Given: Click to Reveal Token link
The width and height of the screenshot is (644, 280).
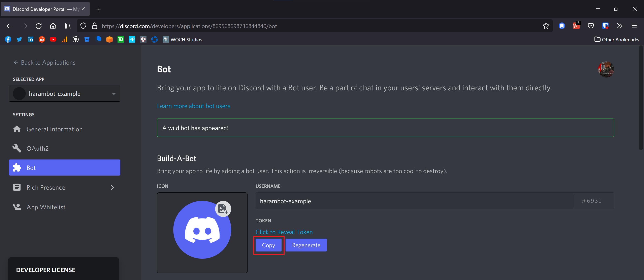Looking at the screenshot, I should coord(284,232).
